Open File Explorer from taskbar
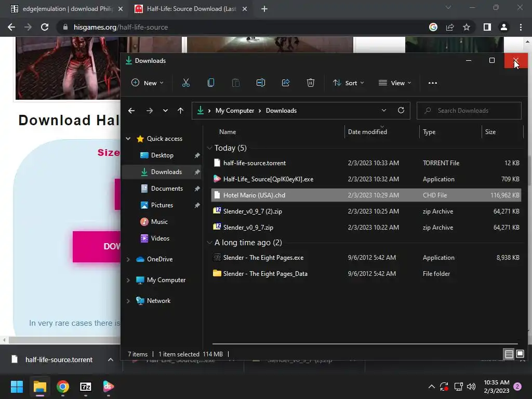Viewport: 532px width, 399px height. tap(39, 387)
